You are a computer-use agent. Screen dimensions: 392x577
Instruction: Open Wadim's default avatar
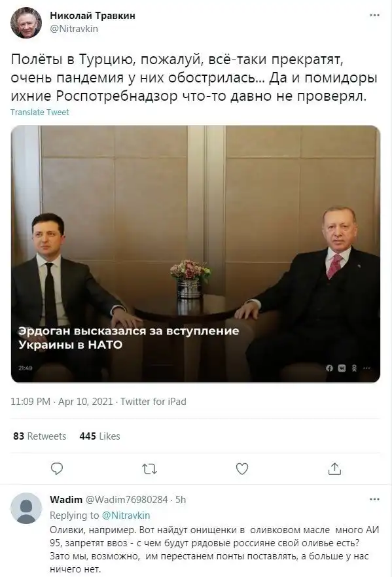26,508
